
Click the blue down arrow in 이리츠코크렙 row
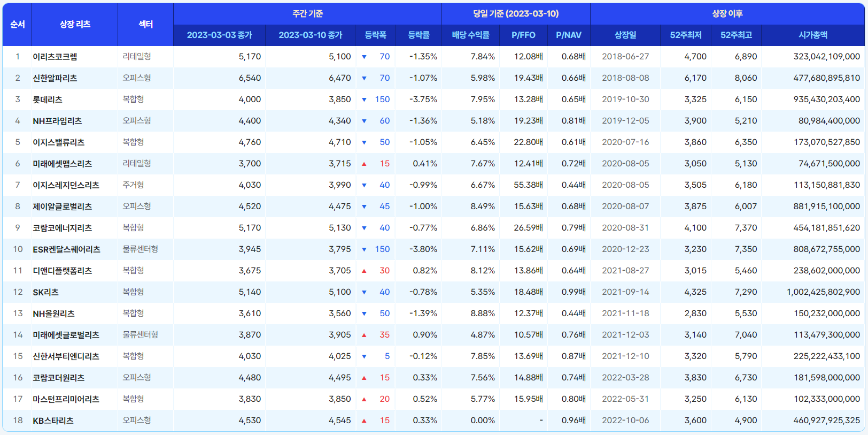(x=364, y=57)
